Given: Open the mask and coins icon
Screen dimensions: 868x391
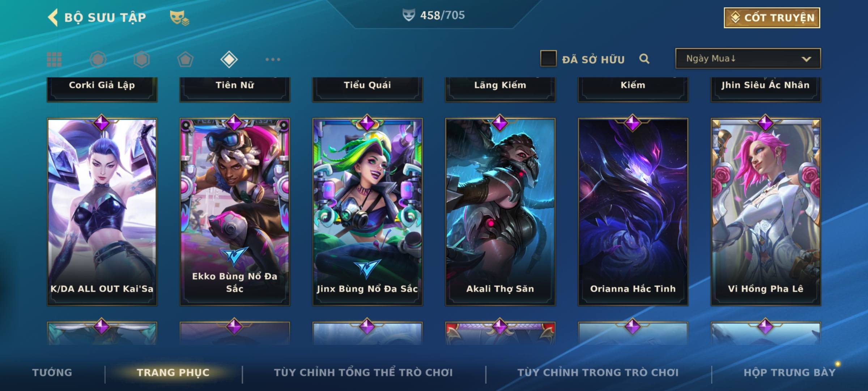Looking at the screenshot, I should (x=179, y=18).
